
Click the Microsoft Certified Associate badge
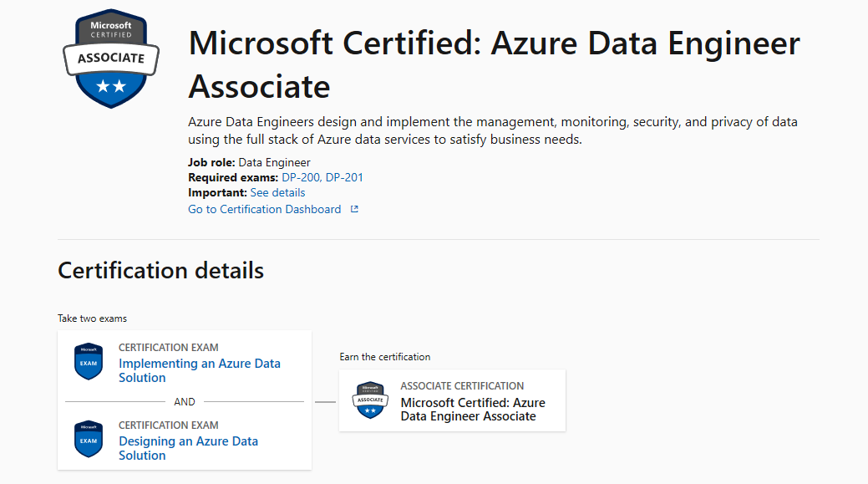[111, 59]
